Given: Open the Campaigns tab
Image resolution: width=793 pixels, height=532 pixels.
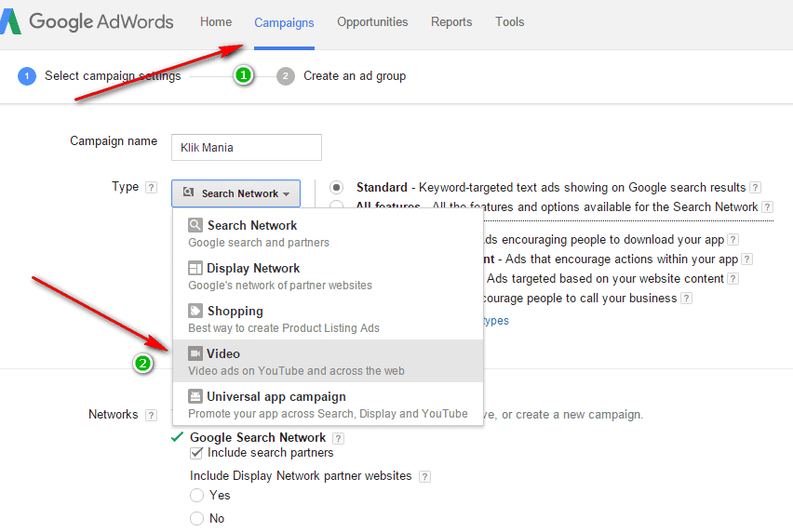Looking at the screenshot, I should pos(284,22).
